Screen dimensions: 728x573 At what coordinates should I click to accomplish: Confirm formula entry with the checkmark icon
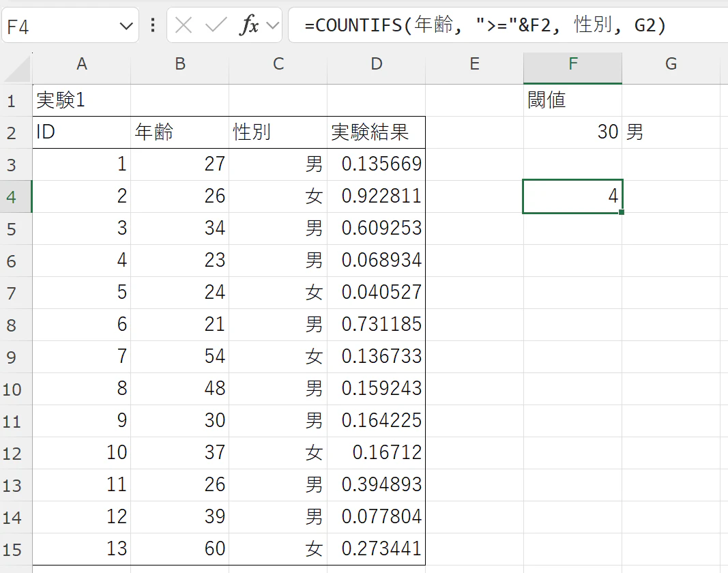click(216, 25)
